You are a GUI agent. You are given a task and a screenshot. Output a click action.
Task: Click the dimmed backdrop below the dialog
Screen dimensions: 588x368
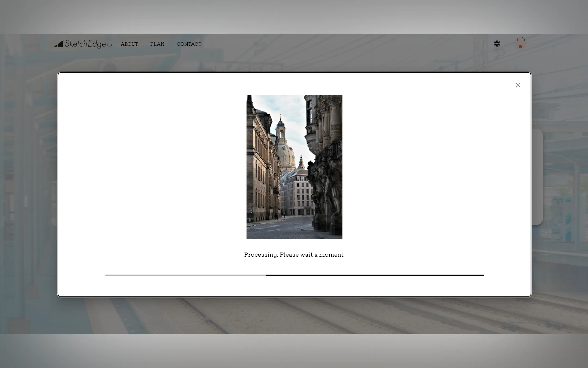click(294, 315)
